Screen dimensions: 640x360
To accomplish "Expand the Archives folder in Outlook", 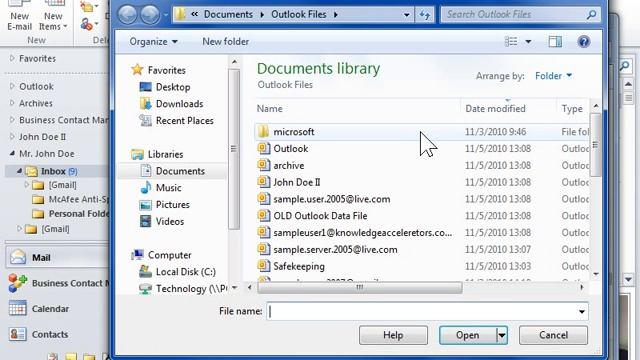I will 12,103.
